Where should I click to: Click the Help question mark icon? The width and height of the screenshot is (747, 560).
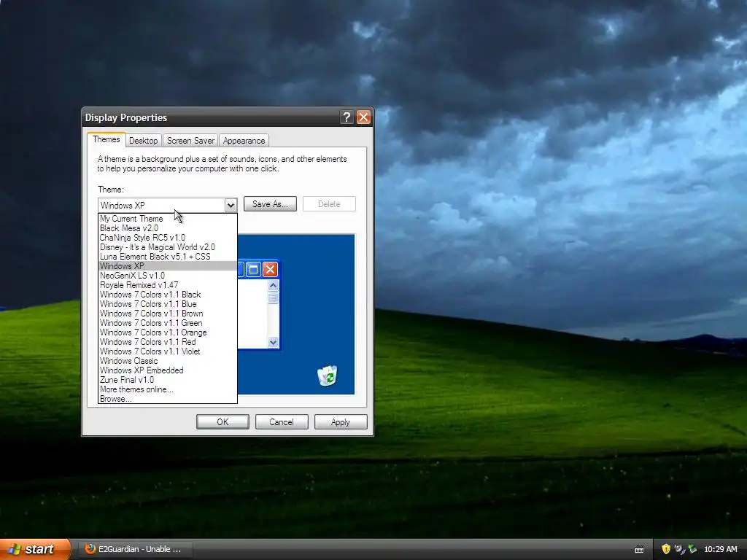tap(347, 117)
